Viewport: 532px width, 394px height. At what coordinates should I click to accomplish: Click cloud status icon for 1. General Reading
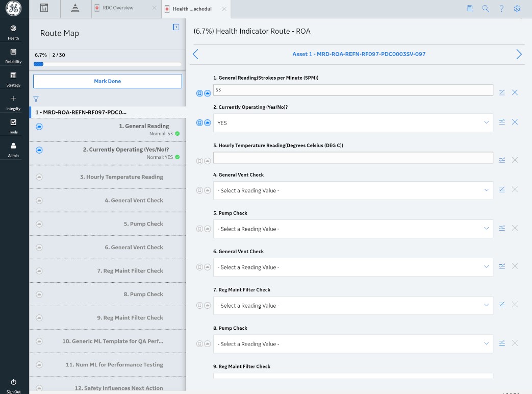tap(39, 127)
